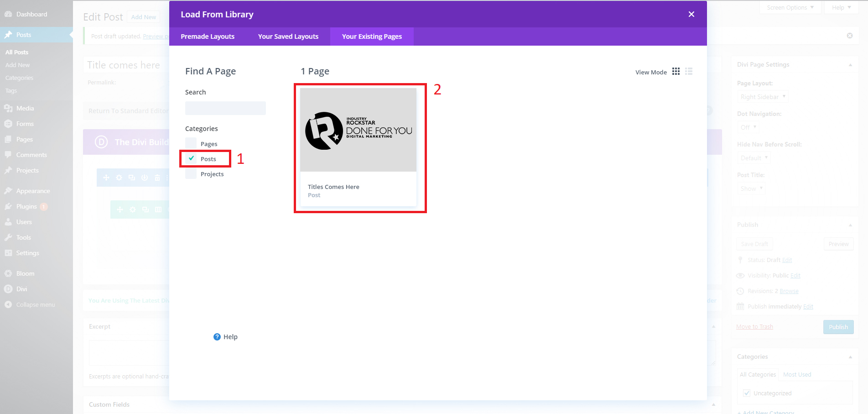Screen dimensions: 868x414
Task: Click the Preview button in Publish
Action: pyautogui.click(x=838, y=244)
